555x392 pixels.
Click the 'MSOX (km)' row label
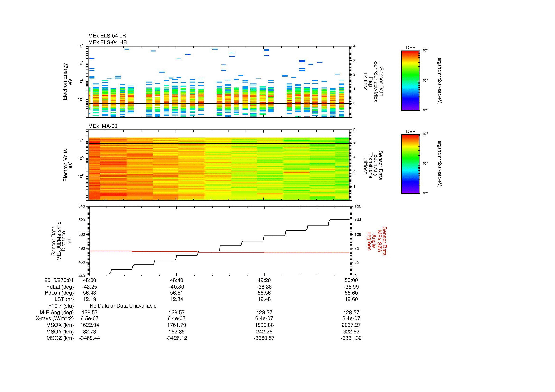pos(60,325)
